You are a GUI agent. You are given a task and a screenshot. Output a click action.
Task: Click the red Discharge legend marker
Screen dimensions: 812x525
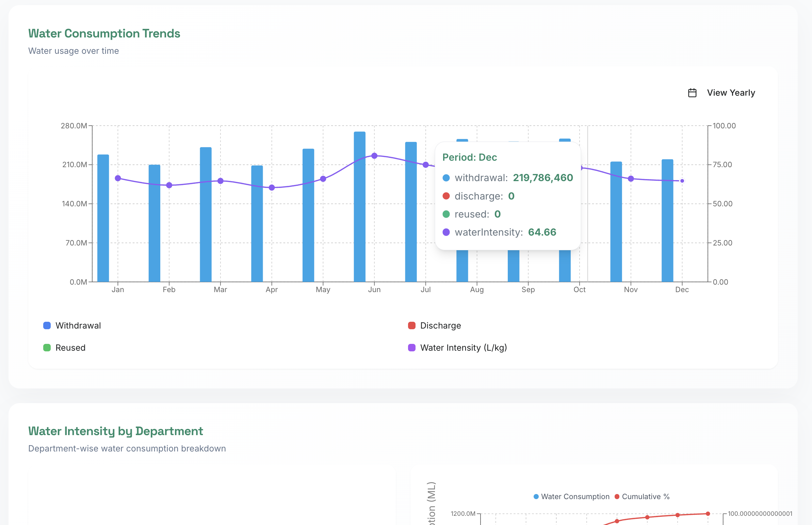[412, 325]
